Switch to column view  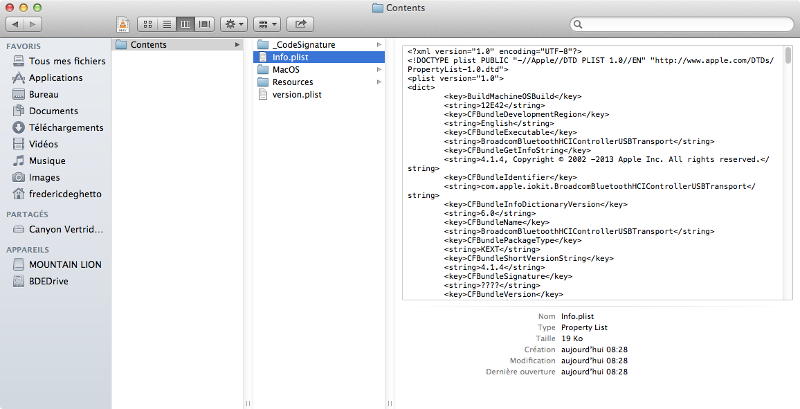(186, 24)
